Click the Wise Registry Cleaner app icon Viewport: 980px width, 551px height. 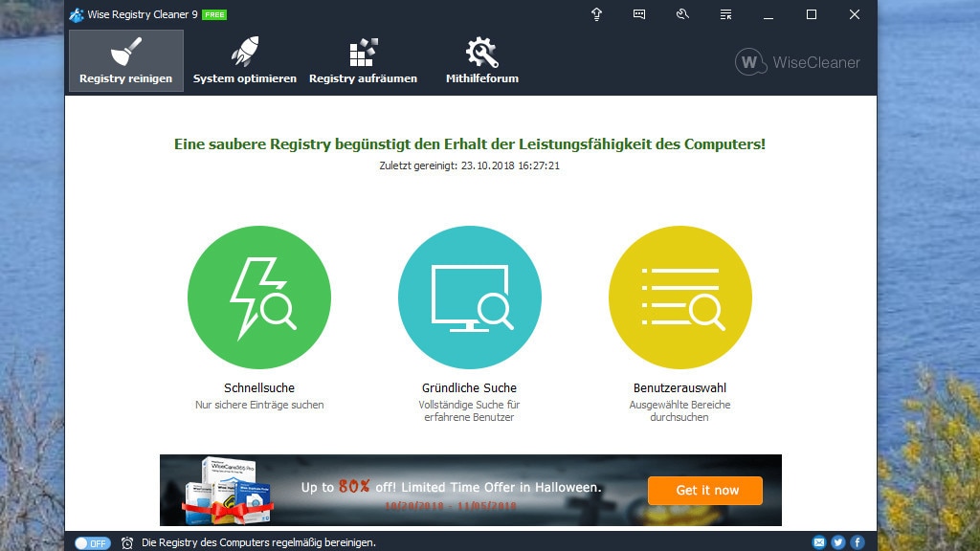click(x=77, y=14)
